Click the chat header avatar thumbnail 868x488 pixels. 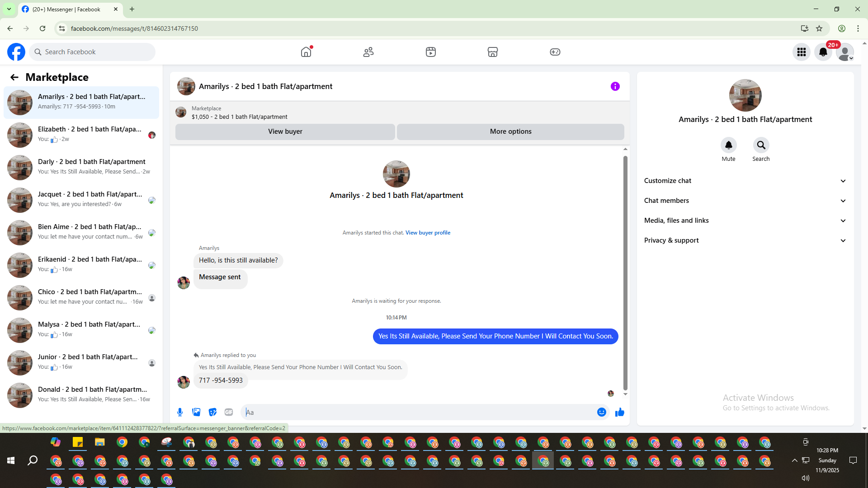pos(186,86)
